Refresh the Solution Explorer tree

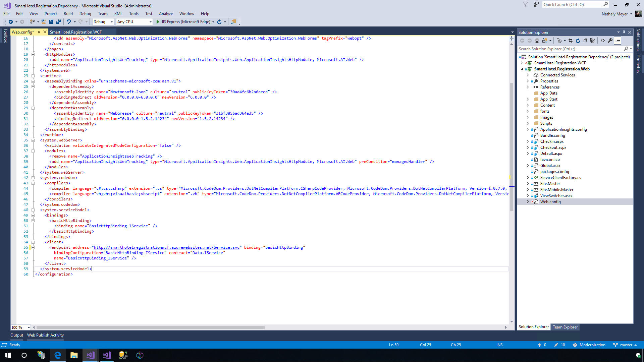[x=578, y=41]
